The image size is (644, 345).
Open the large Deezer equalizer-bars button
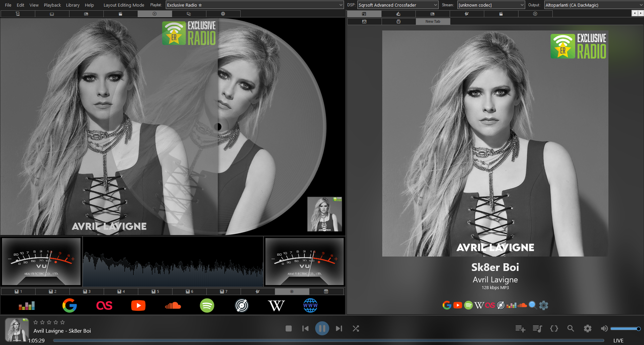27,305
